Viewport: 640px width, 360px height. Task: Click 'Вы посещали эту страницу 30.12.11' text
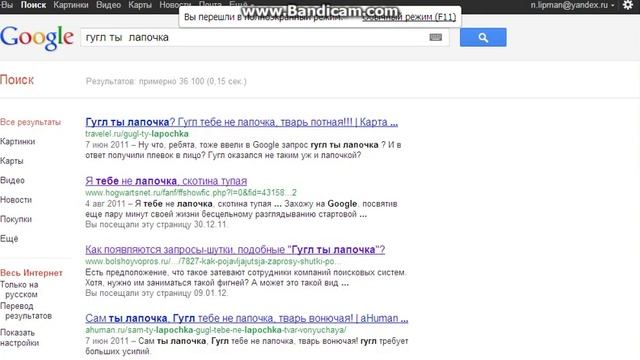156,224
